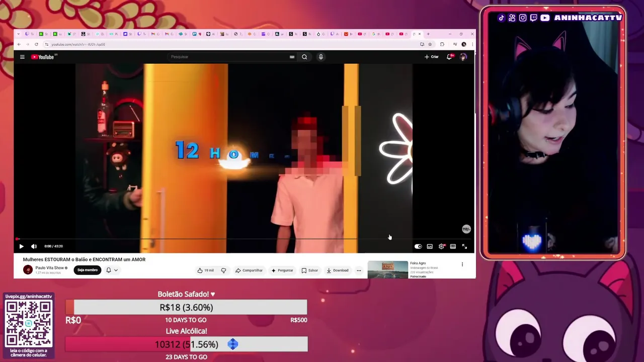
Task: Click the magnifier search button
Action: pyautogui.click(x=304, y=57)
